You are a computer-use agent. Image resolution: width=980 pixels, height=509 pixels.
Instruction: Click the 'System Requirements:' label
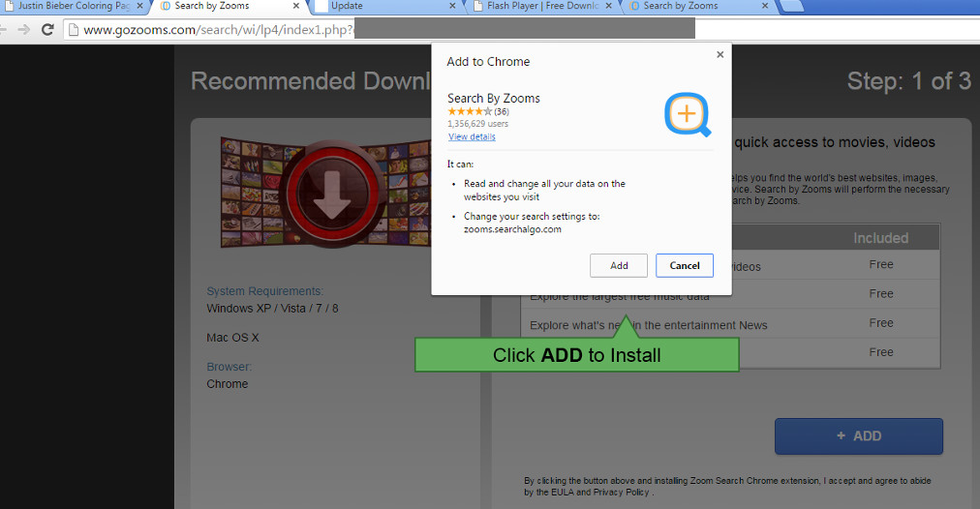pyautogui.click(x=265, y=291)
